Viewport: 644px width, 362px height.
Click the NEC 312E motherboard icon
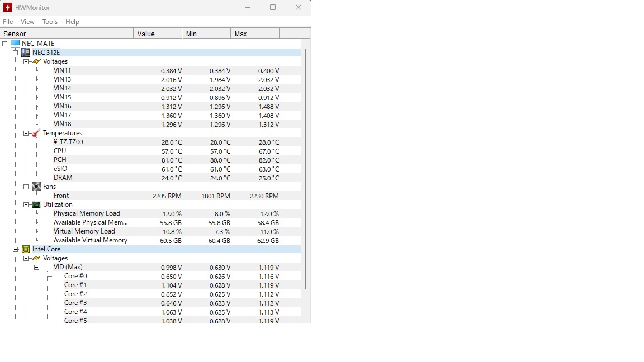point(26,53)
